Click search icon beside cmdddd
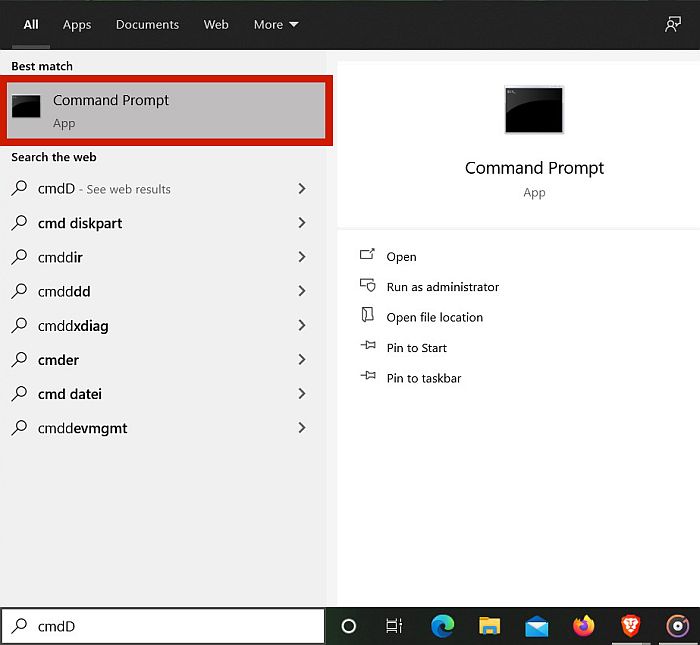This screenshot has height=645, width=700. coord(19,291)
